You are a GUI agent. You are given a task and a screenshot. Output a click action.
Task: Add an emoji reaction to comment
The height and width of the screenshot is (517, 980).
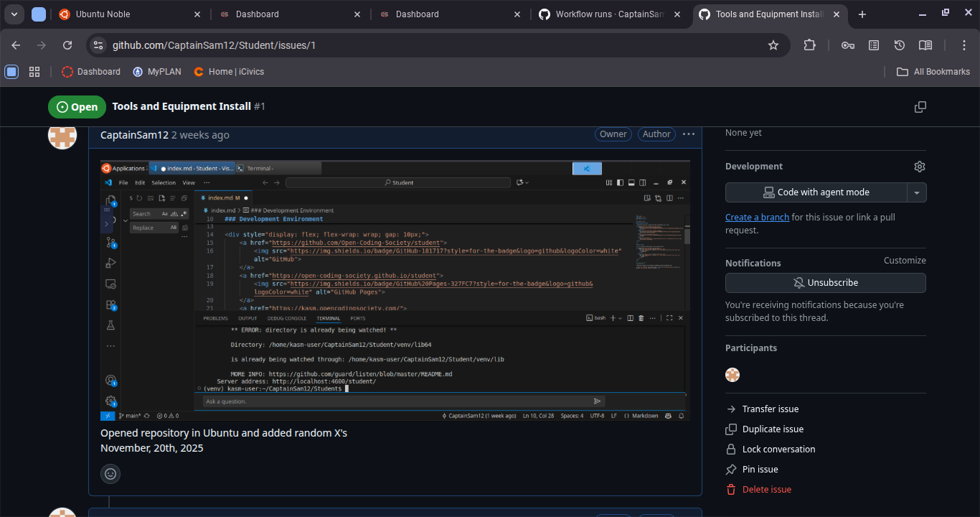point(110,474)
